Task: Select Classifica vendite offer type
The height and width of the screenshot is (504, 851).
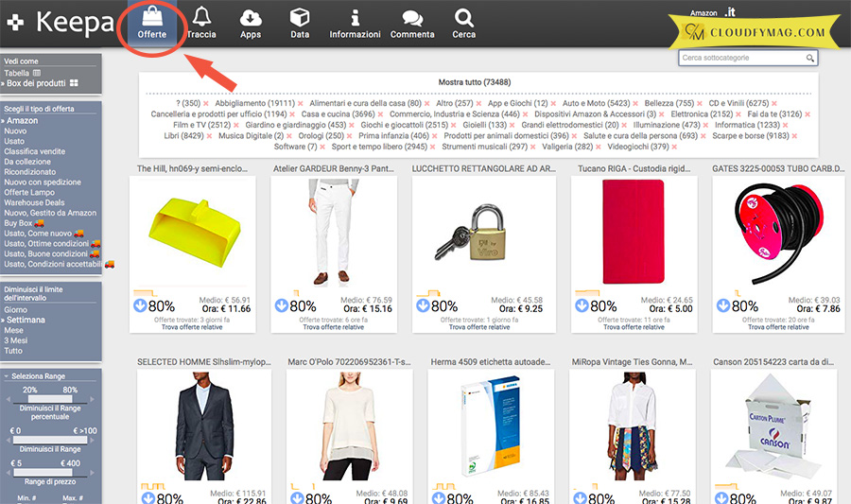Action: tap(34, 151)
